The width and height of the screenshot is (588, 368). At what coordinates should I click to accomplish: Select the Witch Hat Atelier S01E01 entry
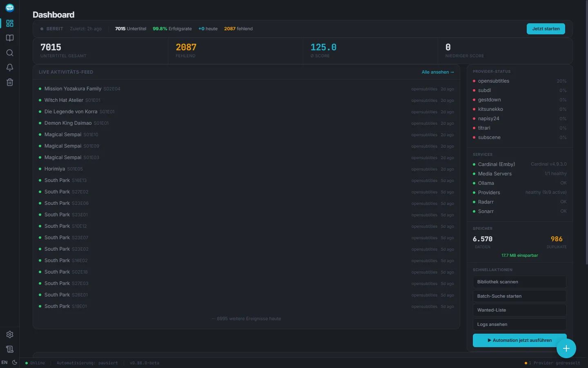[246, 100]
